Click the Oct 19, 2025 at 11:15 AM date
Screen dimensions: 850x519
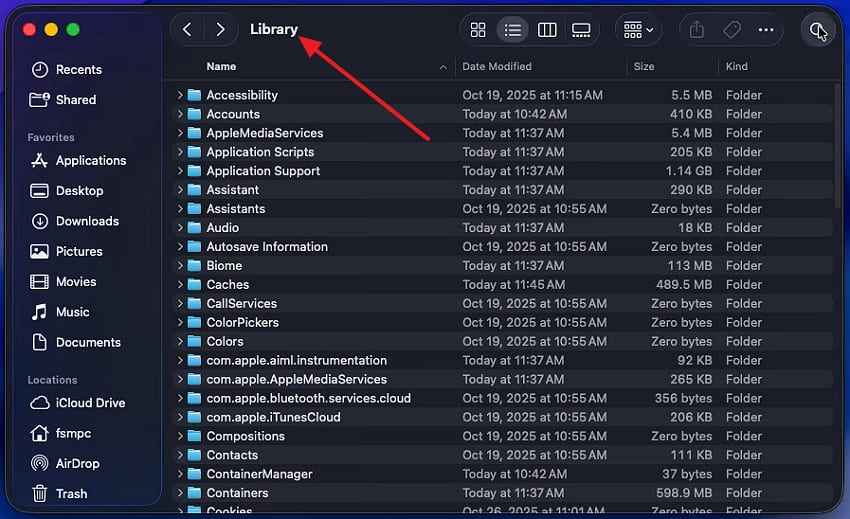(x=532, y=95)
